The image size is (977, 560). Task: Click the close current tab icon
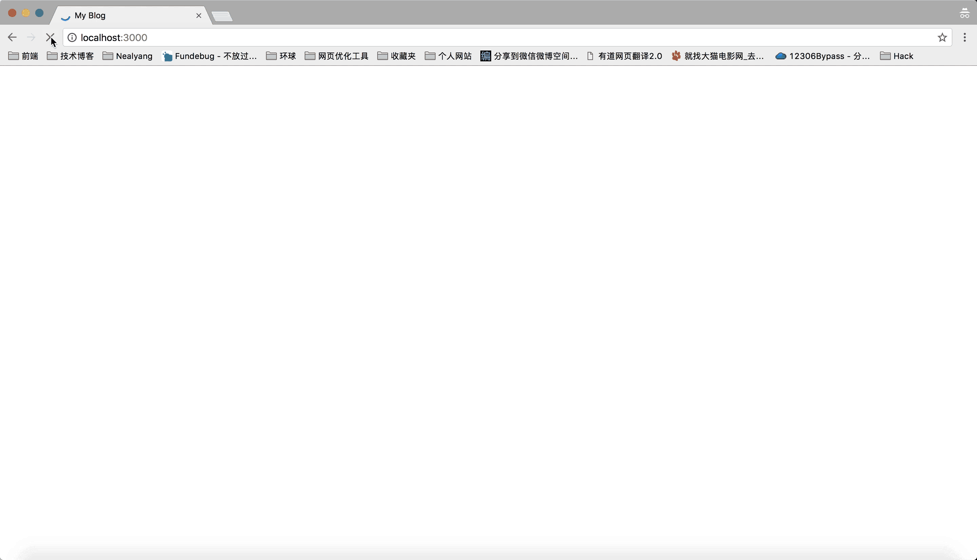coord(198,16)
